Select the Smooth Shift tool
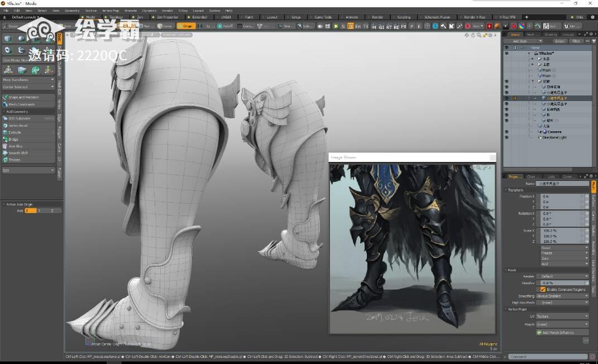This screenshot has width=598, height=364. 18,153
